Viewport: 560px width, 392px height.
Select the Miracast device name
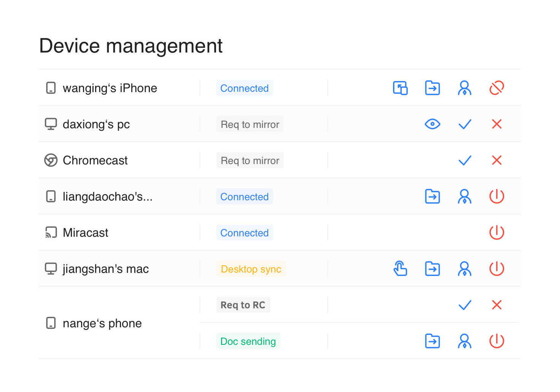click(86, 233)
